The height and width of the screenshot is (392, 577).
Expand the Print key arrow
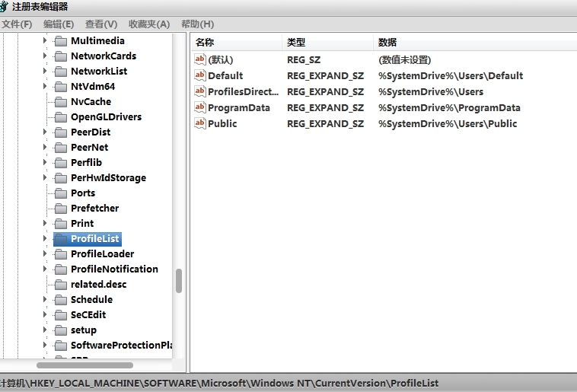45,224
